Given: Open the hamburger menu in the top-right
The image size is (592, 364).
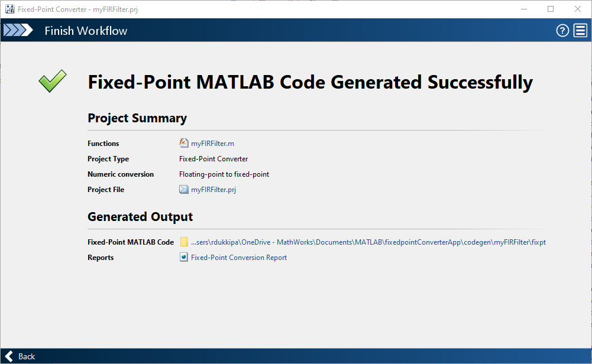Looking at the screenshot, I should [x=580, y=31].
